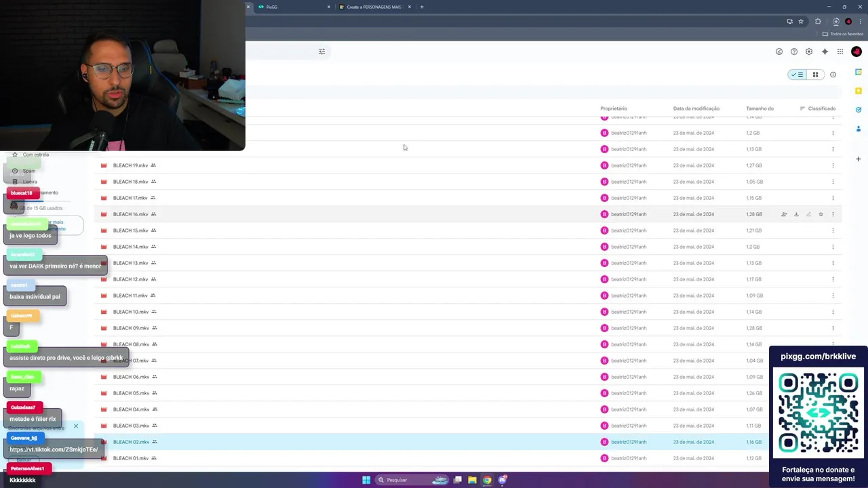Bookmark this page with the star icon
Viewport: 868px width, 488px height.
coord(801,22)
